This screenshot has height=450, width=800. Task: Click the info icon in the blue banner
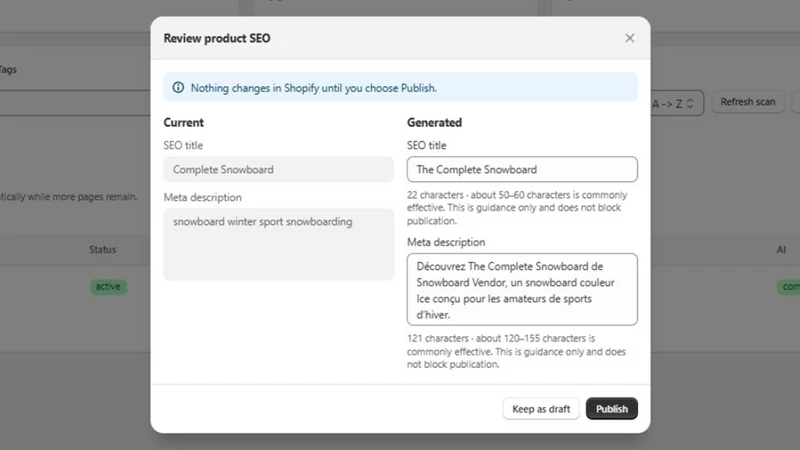[x=178, y=87]
